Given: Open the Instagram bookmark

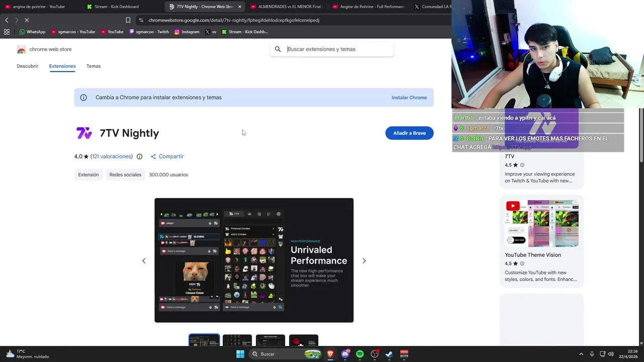Looking at the screenshot, I should click(187, 32).
